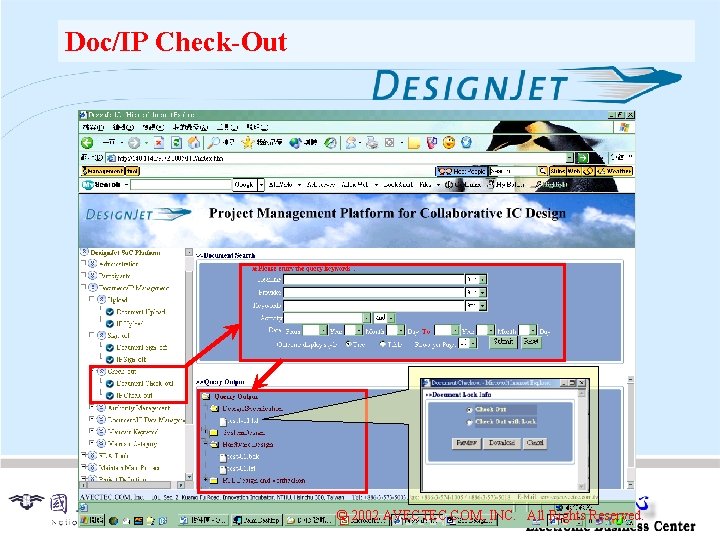This screenshot has height=540, width=720.
Task: Click Cancel button in Document Lock dialog
Action: (x=535, y=443)
